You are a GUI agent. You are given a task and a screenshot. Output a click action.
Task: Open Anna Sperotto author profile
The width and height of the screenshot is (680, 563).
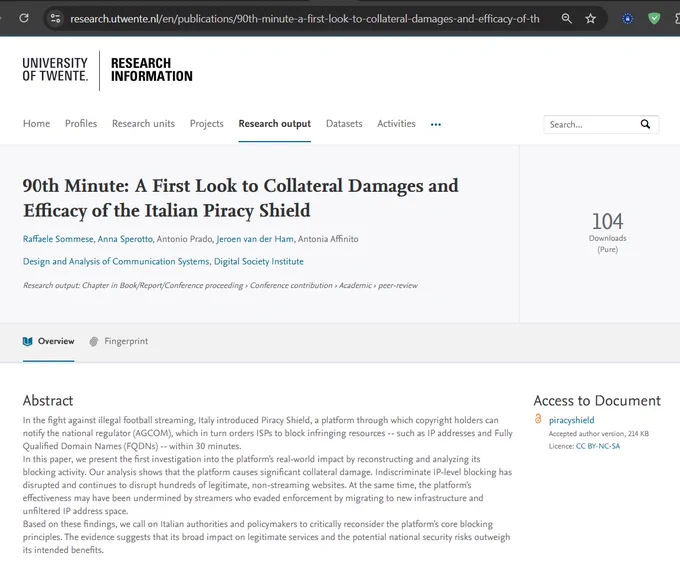125,239
